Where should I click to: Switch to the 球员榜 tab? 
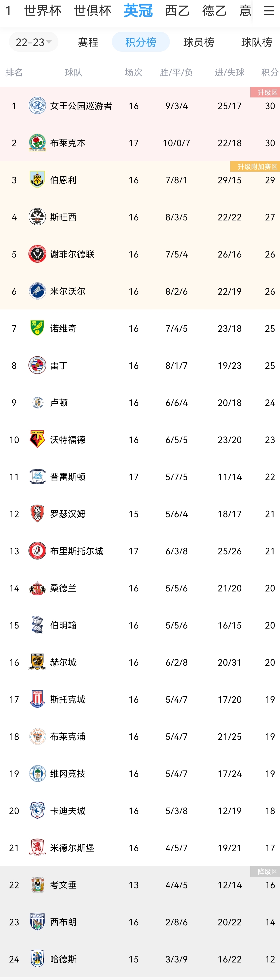pos(199,42)
